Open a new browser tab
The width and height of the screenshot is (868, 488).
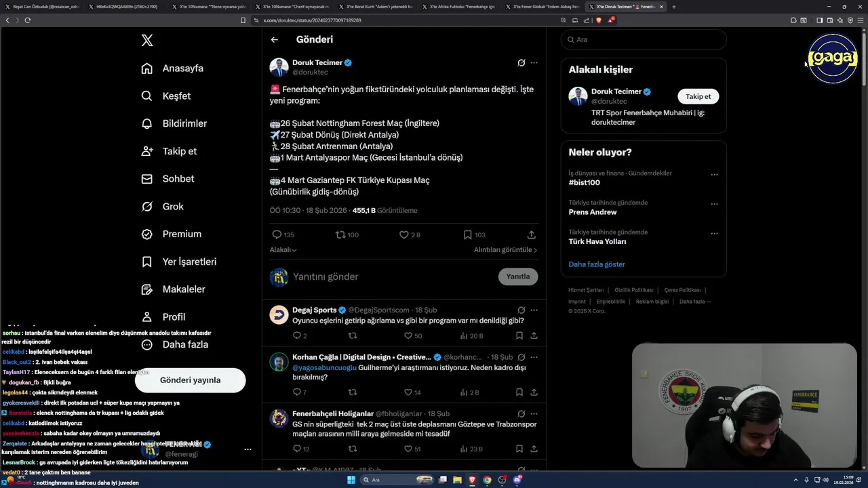[673, 7]
